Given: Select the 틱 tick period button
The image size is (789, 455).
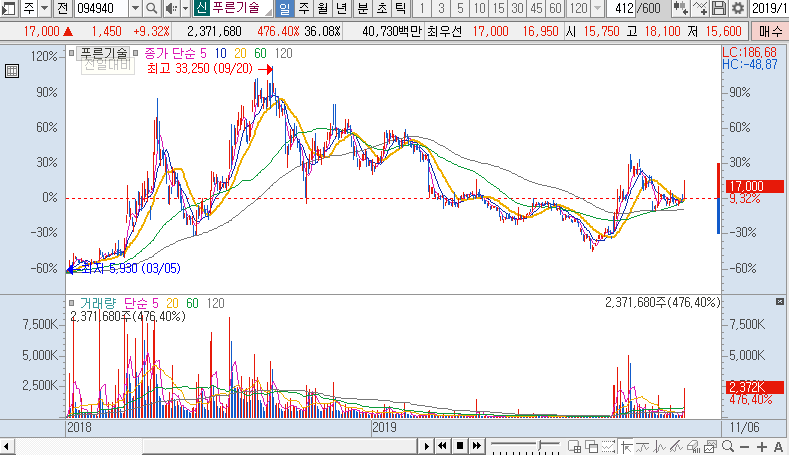Looking at the screenshot, I should (401, 8).
